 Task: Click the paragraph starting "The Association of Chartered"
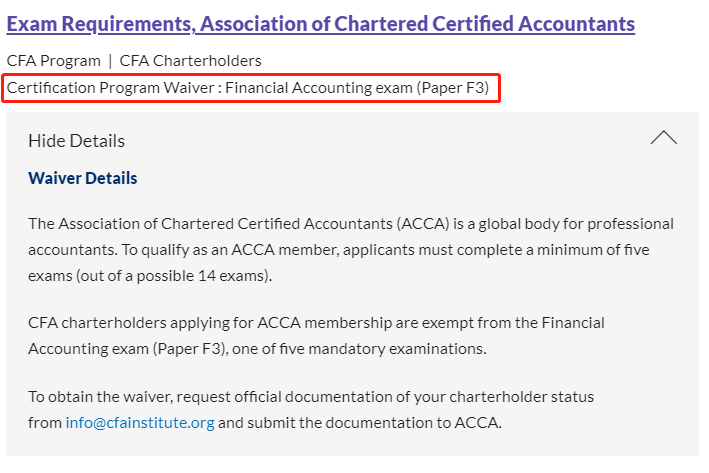click(x=350, y=249)
